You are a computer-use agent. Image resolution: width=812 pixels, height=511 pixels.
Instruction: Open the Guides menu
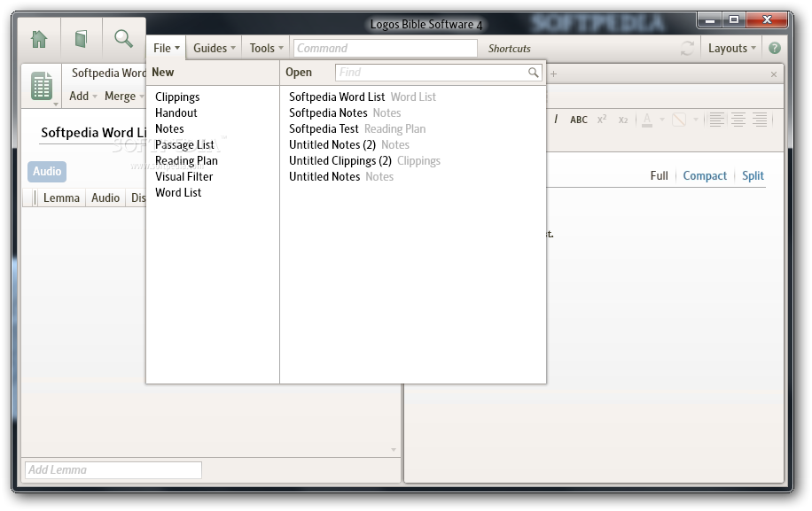214,48
